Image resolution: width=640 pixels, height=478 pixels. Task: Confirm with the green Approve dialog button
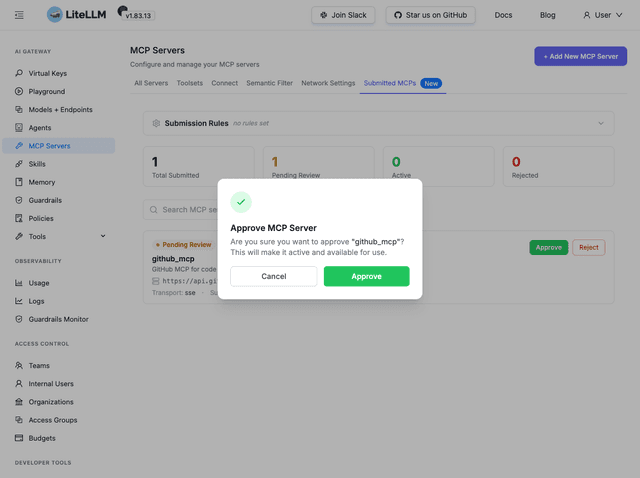[x=367, y=276]
